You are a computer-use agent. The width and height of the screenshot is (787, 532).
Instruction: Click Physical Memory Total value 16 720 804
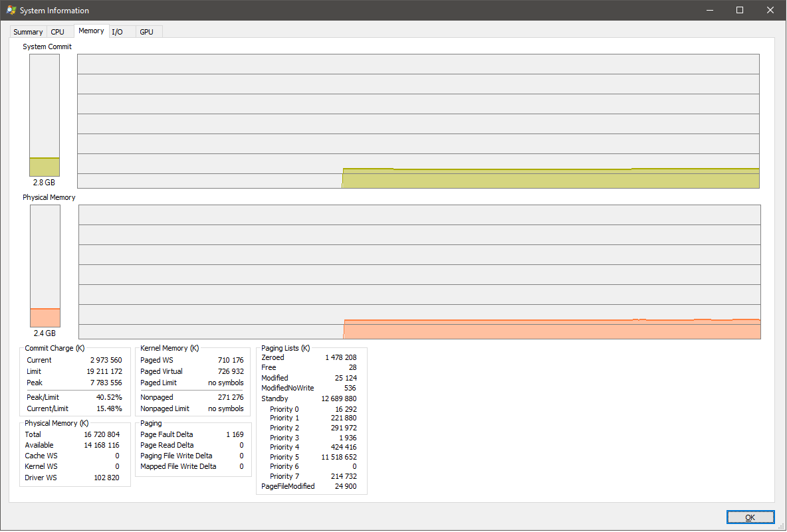click(x=102, y=434)
